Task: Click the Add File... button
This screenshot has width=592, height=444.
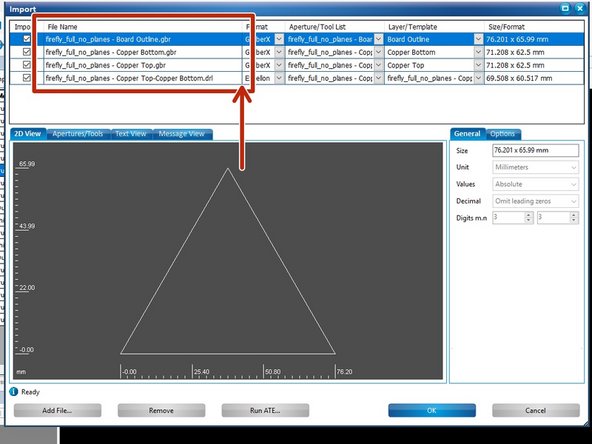Action: point(57,410)
